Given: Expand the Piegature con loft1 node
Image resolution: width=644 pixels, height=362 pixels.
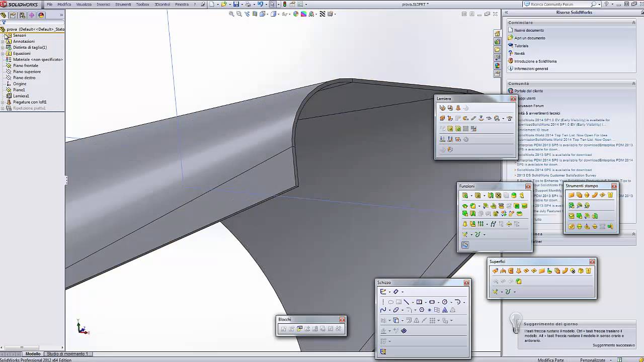Looking at the screenshot, I should point(3,102).
